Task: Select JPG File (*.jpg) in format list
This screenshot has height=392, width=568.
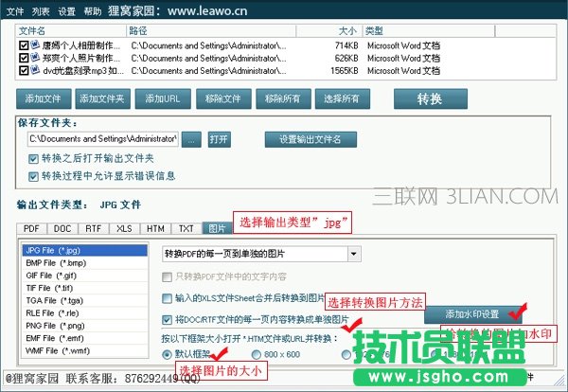Action: (x=85, y=250)
